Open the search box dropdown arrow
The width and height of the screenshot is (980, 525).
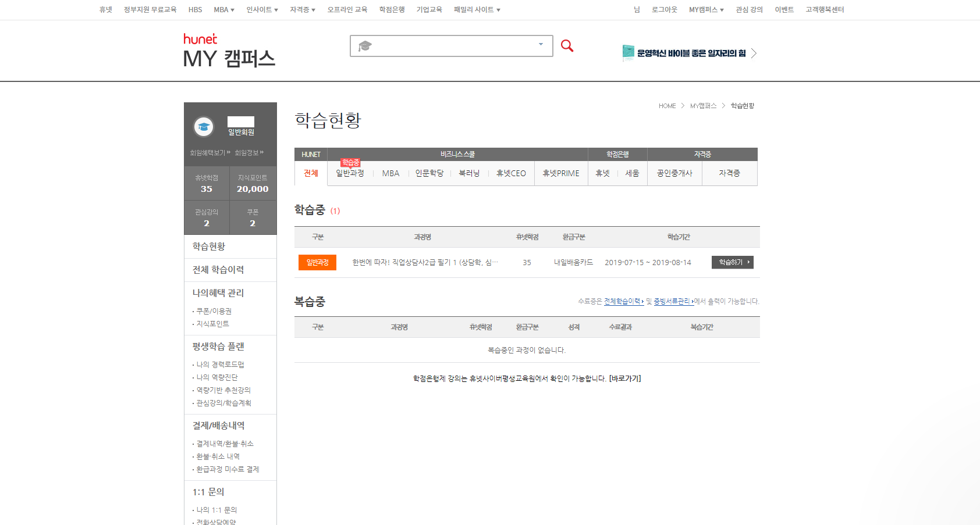541,44
